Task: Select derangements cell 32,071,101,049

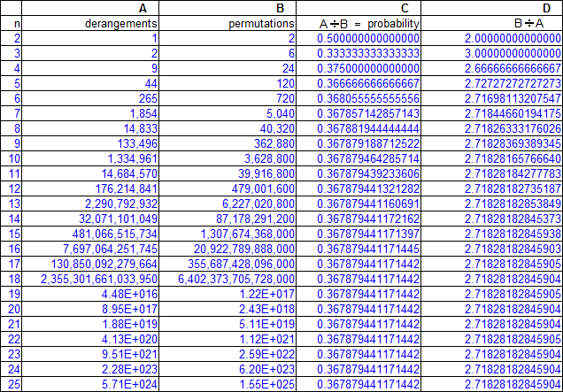Action: tap(90, 219)
